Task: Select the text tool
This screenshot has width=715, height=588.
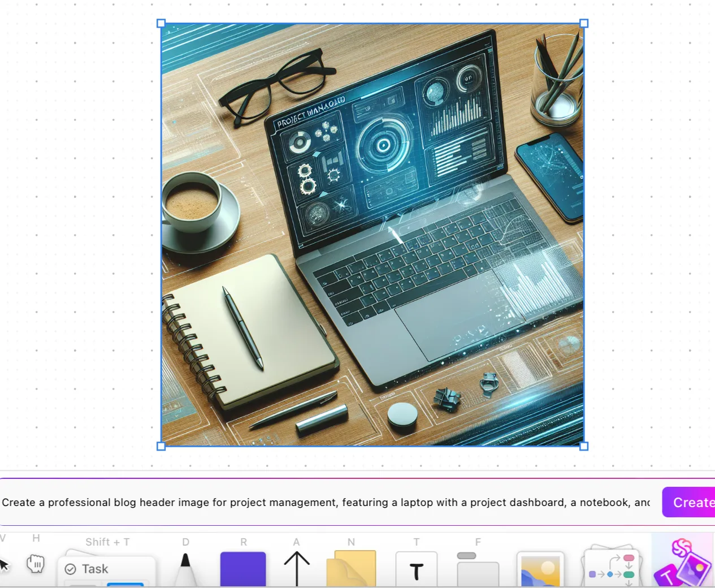Action: [x=416, y=570]
